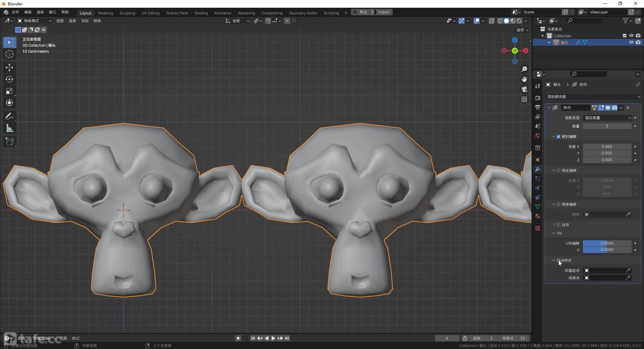Image resolution: width=644 pixels, height=349 pixels.
Task: Click 数量 field showing 3
Action: 607,126
